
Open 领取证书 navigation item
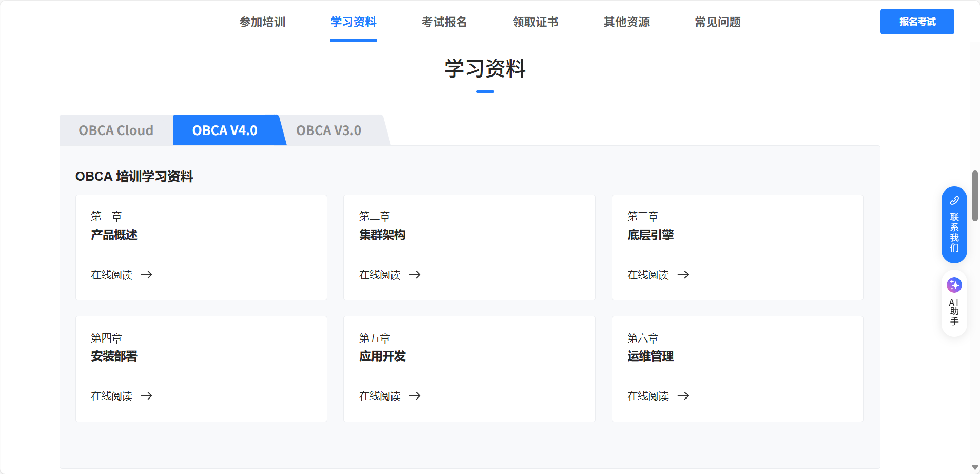tap(536, 22)
